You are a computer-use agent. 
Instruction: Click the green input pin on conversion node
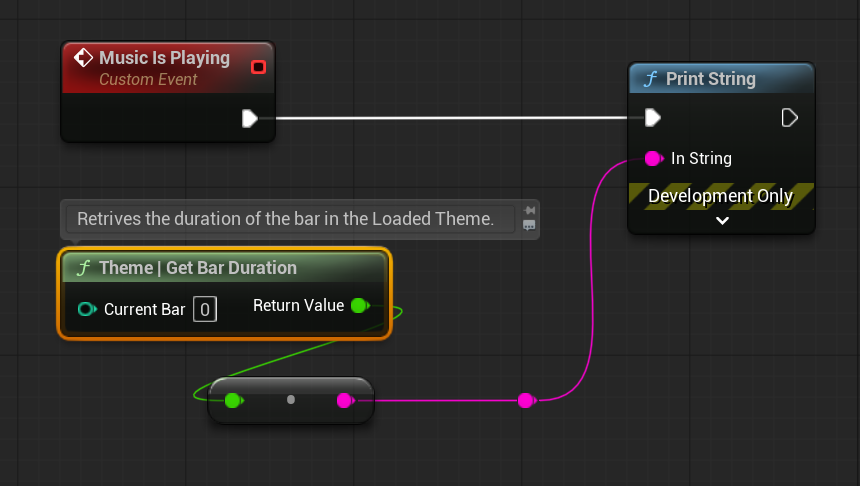coord(233,400)
